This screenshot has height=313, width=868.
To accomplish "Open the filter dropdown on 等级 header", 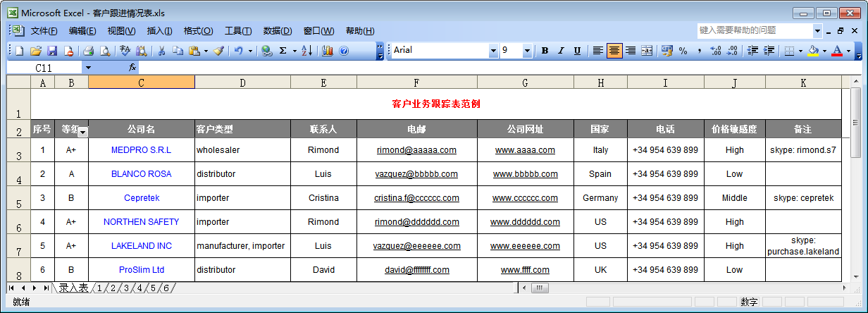I will pyautogui.click(x=82, y=132).
